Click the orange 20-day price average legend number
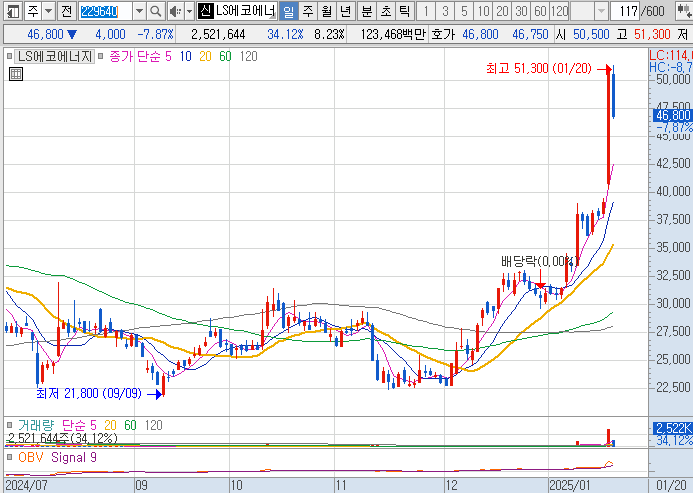Image resolution: width=693 pixels, height=493 pixels. point(205,56)
